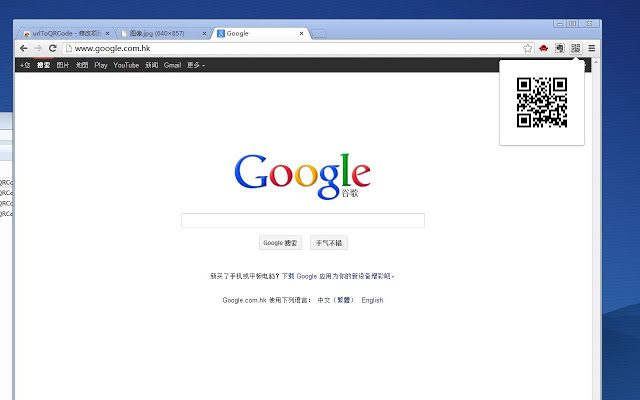
Task: Click the Google 搜索 button
Action: (280, 243)
